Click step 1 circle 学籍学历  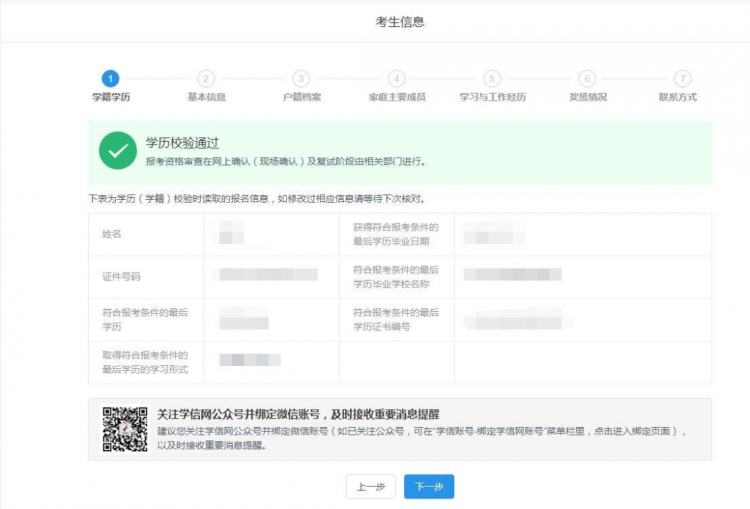click(x=110, y=78)
